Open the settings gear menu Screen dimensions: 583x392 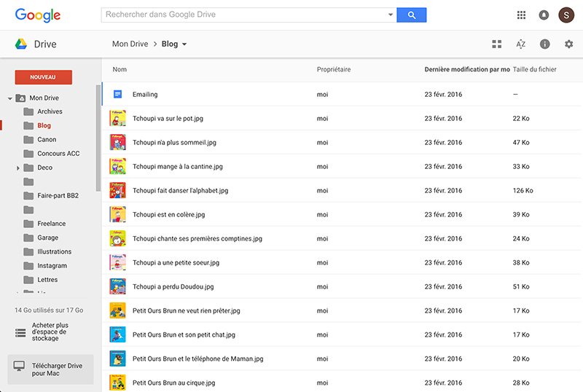coord(569,44)
